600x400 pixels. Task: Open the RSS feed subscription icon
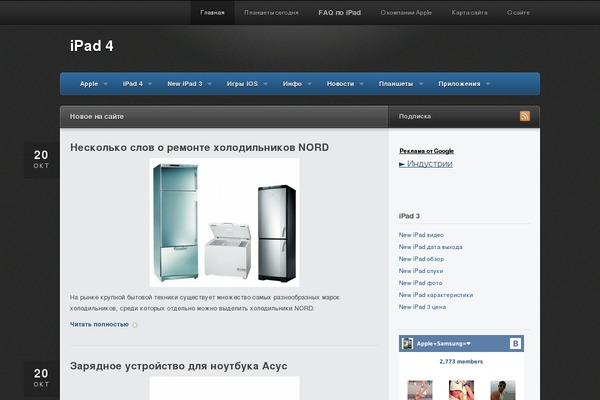pyautogui.click(x=525, y=116)
